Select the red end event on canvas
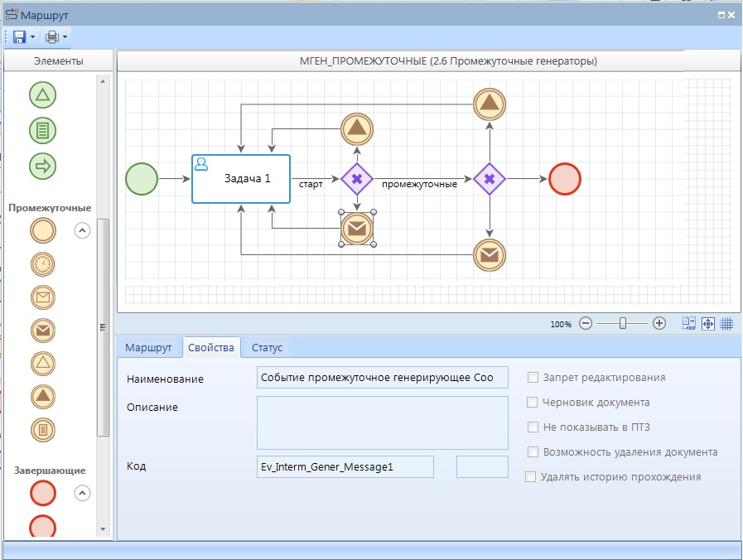743x560 pixels. pos(565,179)
